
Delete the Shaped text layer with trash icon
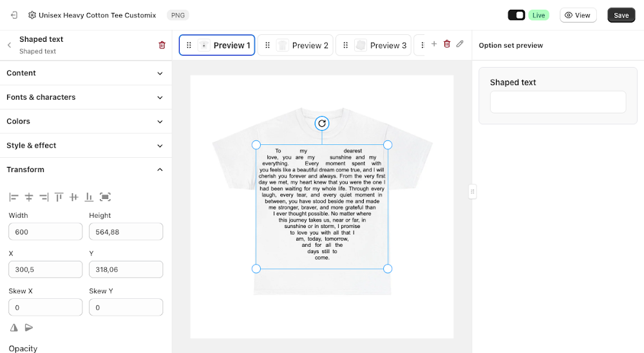click(x=162, y=45)
